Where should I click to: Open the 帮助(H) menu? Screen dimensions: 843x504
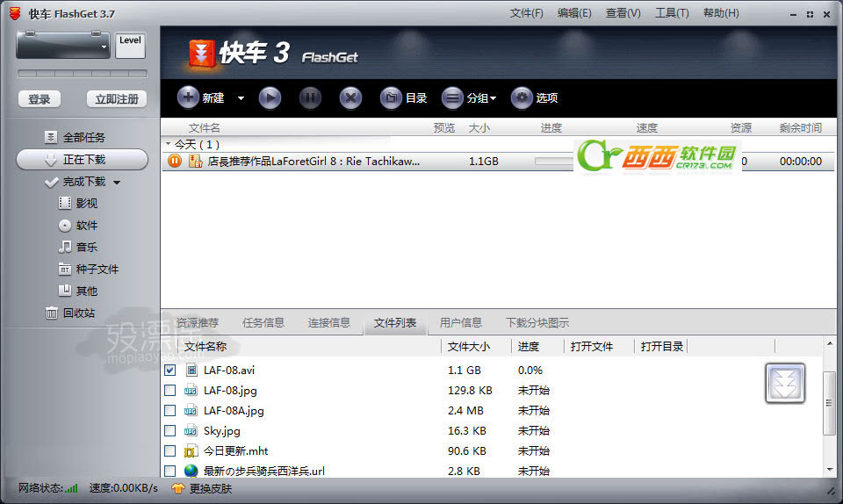[721, 13]
